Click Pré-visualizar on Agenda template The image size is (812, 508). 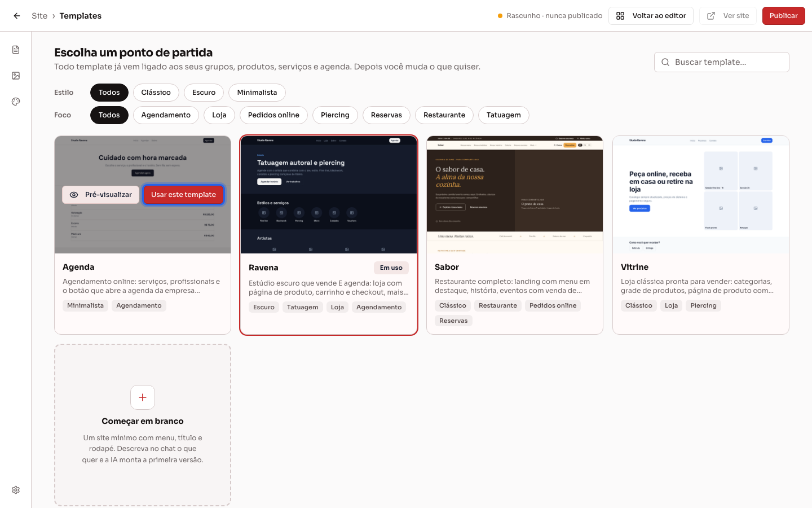click(101, 195)
